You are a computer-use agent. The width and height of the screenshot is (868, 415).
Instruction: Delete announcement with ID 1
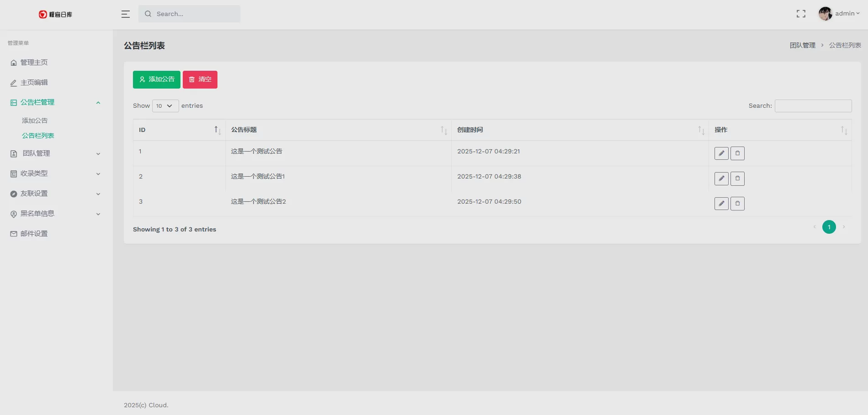[x=737, y=153]
